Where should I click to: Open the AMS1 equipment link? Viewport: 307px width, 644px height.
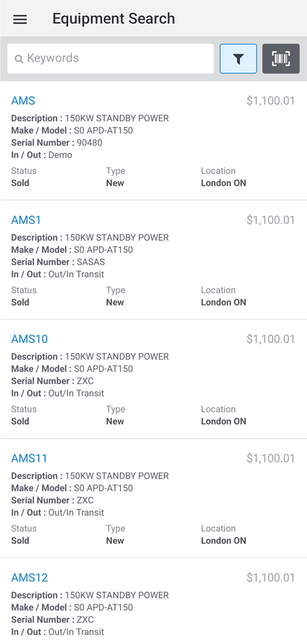click(26, 220)
